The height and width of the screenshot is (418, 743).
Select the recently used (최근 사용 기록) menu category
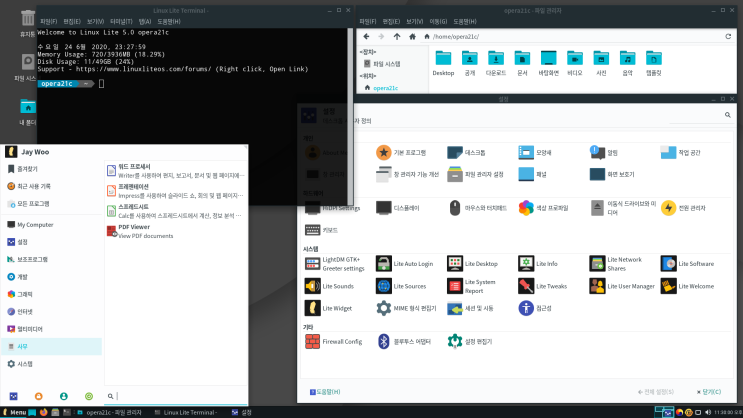[x=51, y=186]
